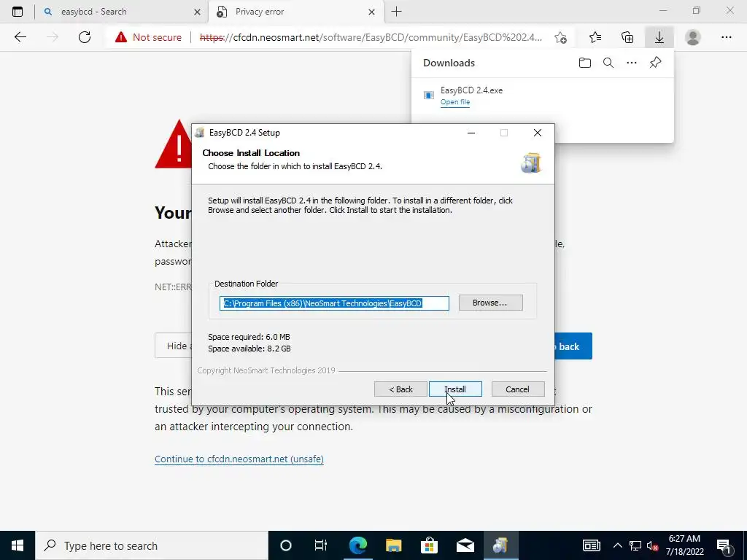Click the Destination Folder path field
The height and width of the screenshot is (560, 747).
click(334, 303)
